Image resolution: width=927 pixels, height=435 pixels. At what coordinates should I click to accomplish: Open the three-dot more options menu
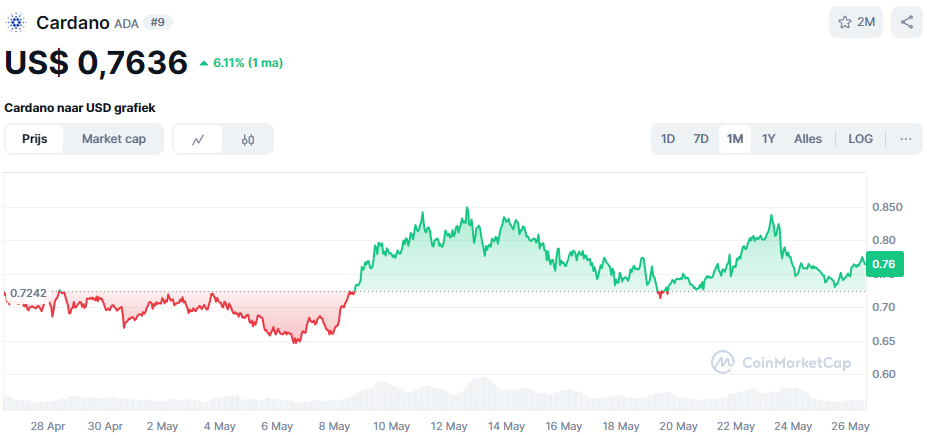[905, 139]
